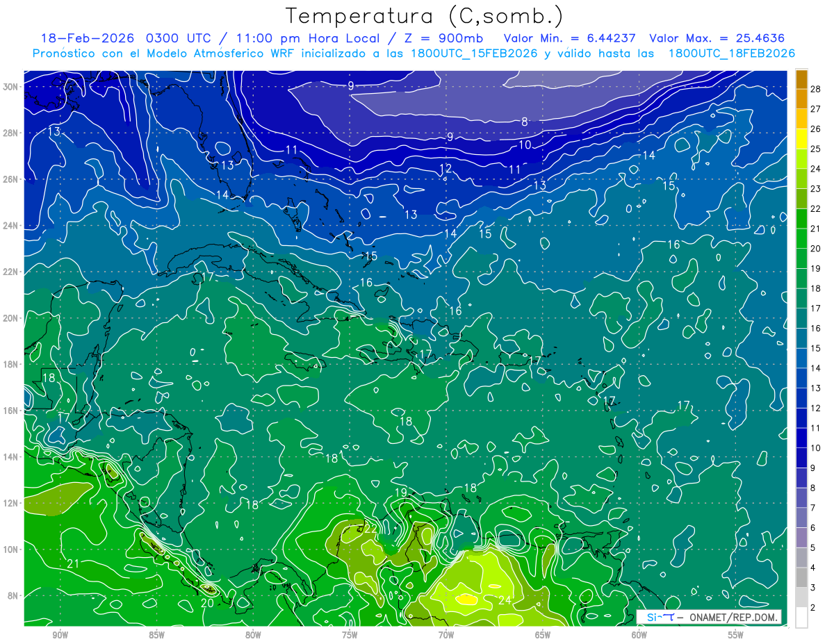This screenshot has height=644, width=834.
Task: Click the '16N' latitude axis label
Action: point(12,411)
